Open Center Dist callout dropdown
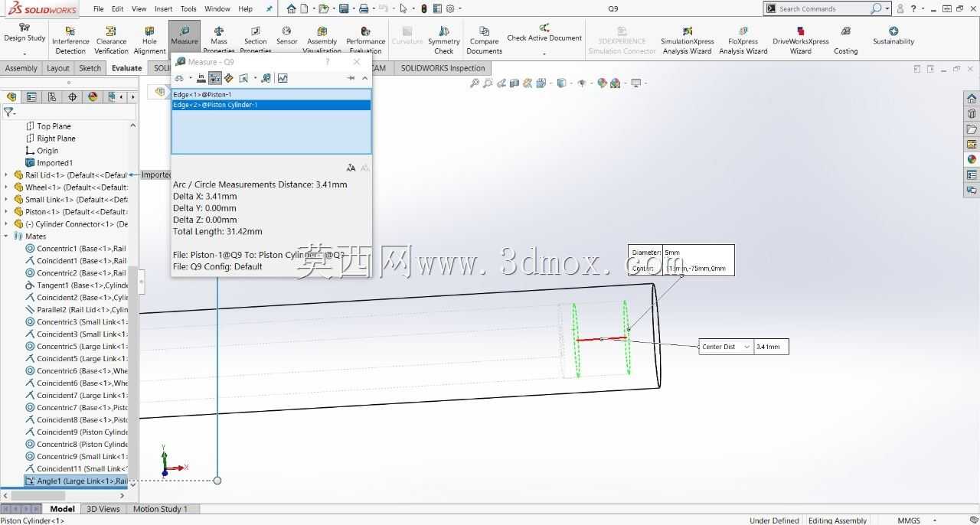The image size is (980, 525). [746, 347]
